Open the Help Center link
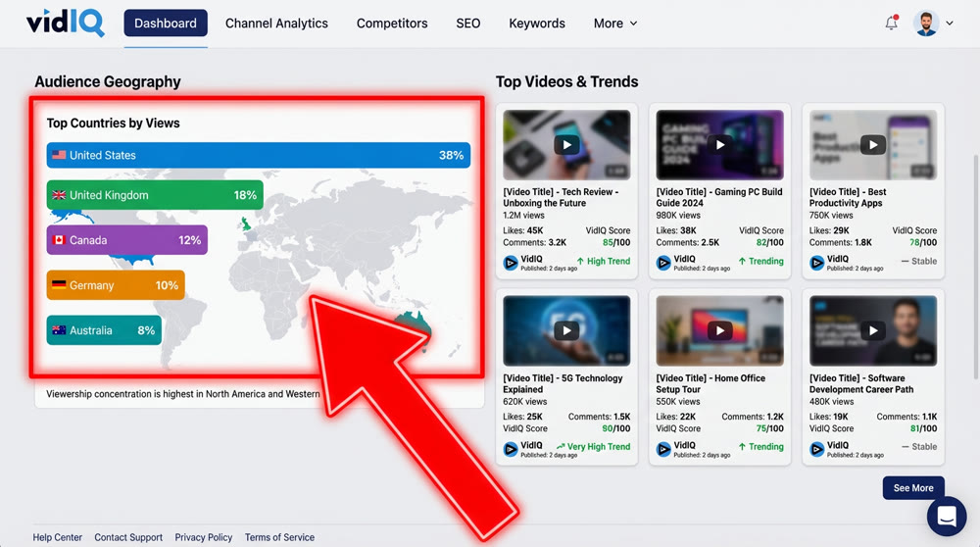This screenshot has height=547, width=980. pyautogui.click(x=58, y=537)
